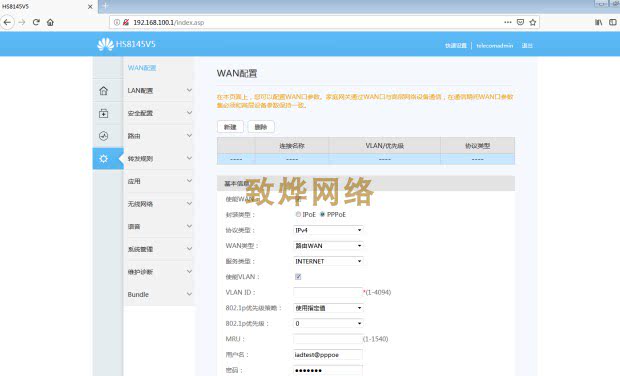620x376 pixels.
Task: Click the Huawei logo in header
Action: point(106,44)
